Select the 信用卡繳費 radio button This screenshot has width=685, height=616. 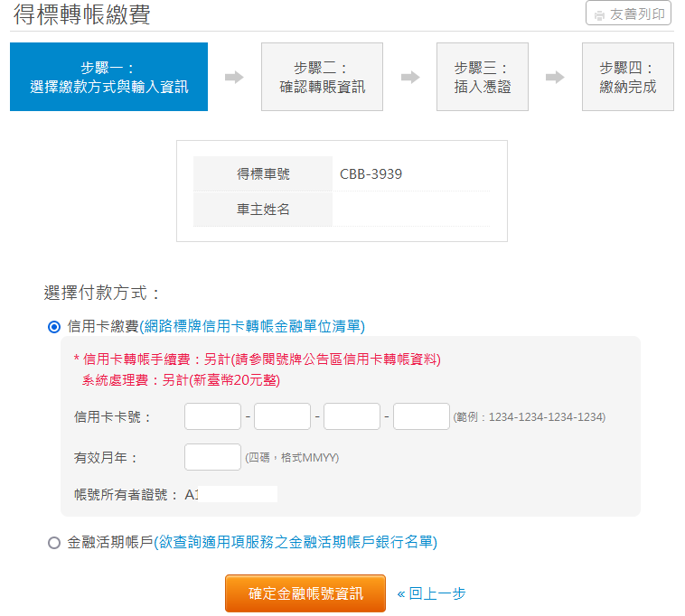pyautogui.click(x=54, y=327)
